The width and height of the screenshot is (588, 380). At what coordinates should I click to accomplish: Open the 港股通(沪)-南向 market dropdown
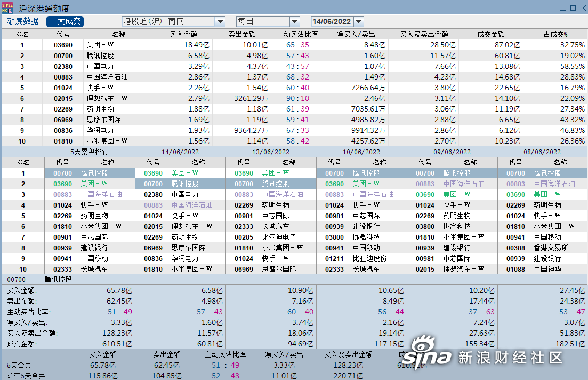click(220, 21)
